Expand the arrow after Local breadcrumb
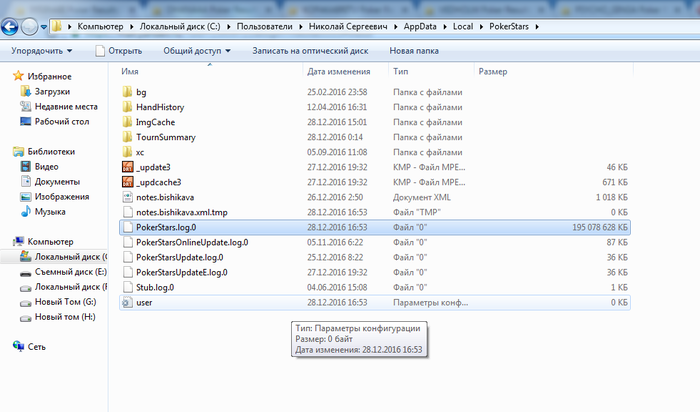 [481, 27]
